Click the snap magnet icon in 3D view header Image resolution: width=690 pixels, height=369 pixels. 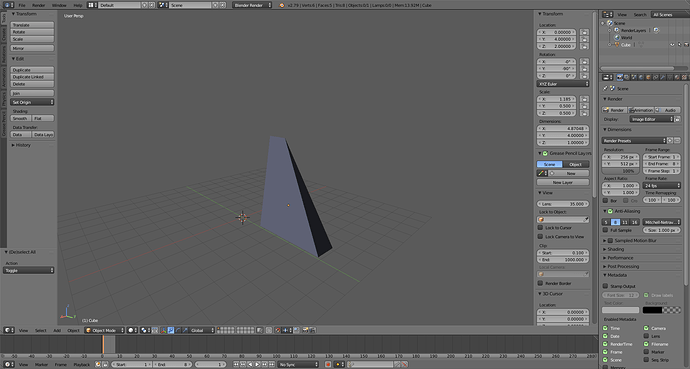click(x=278, y=330)
